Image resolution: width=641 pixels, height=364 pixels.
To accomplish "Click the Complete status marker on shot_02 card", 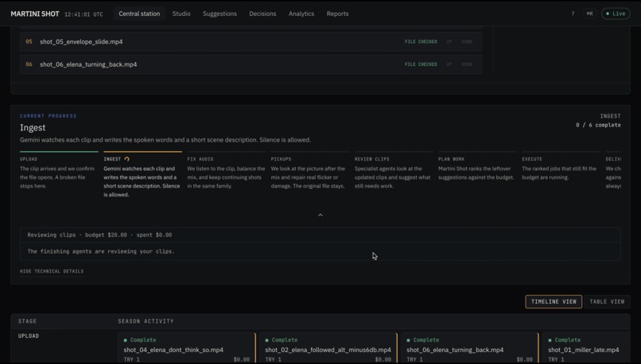I will tap(282, 340).
